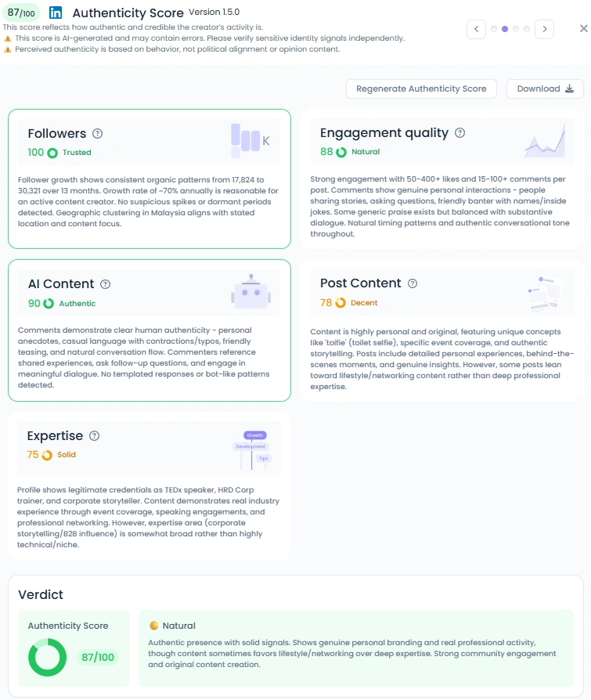Go to the next slide arrow
591x700 pixels.
tap(545, 29)
